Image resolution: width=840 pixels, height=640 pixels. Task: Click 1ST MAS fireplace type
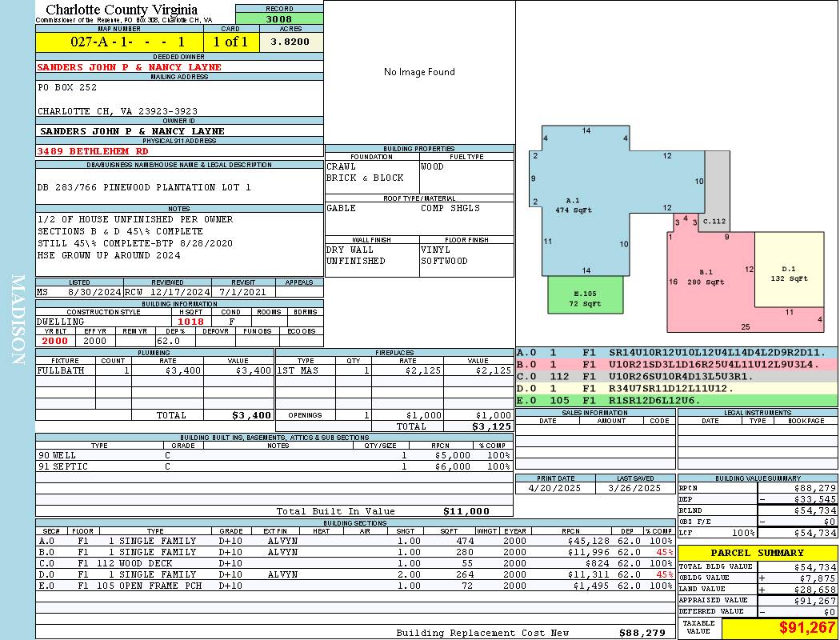coord(298,370)
